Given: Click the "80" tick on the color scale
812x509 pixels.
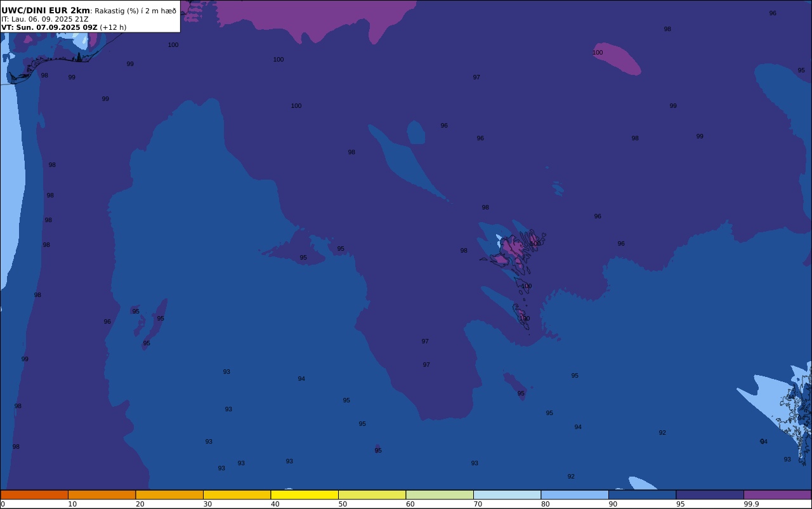Looking at the screenshot, I should [x=545, y=504].
